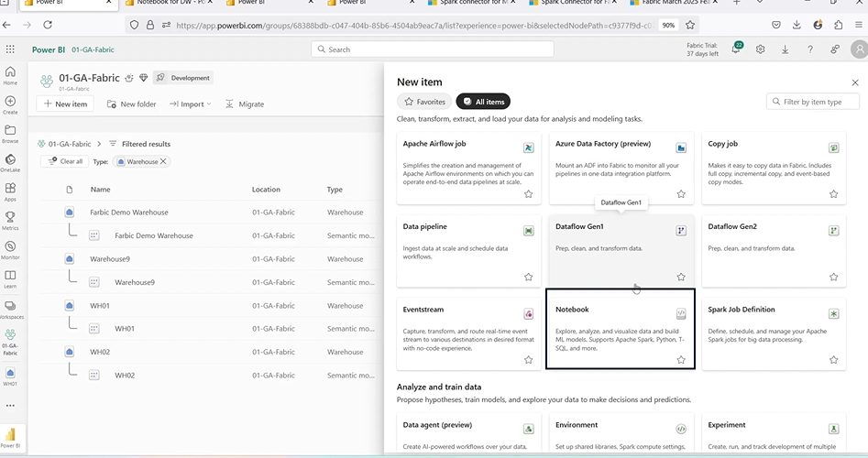Expand the Import dropdown
868x458 pixels.
(x=190, y=104)
